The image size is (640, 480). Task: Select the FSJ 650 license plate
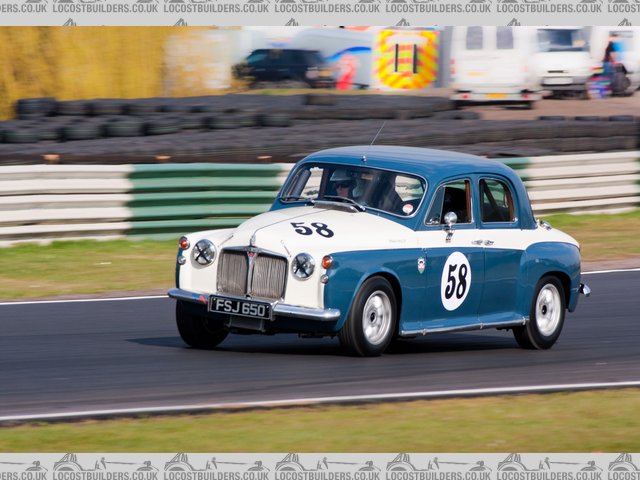coord(239,307)
